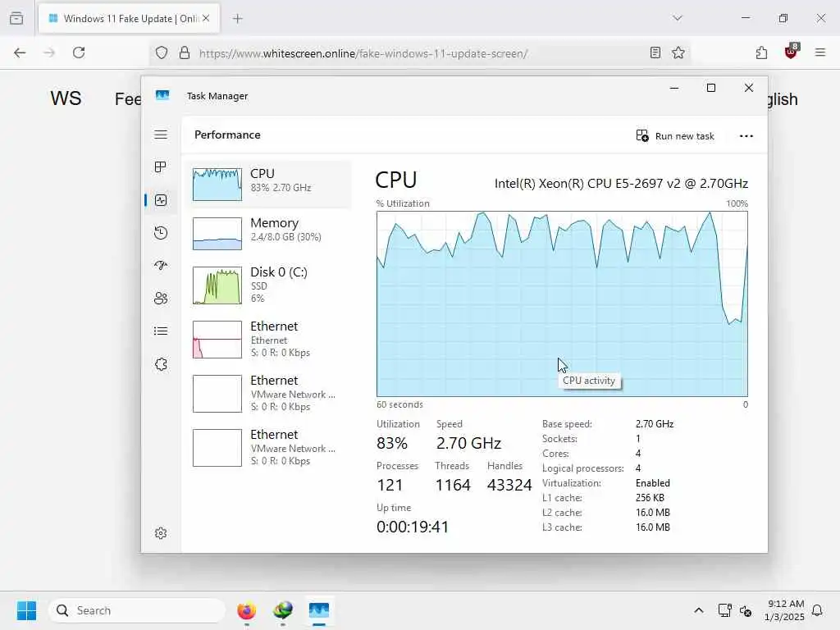Click Virtualization Enabled value
Viewport: 840px width, 630px height.
click(652, 483)
